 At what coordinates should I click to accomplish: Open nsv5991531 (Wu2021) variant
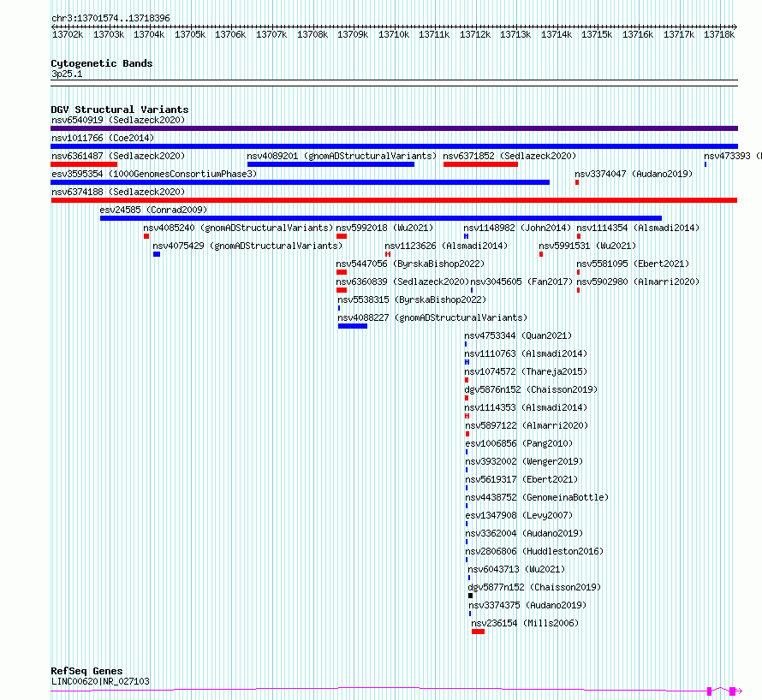(587, 246)
